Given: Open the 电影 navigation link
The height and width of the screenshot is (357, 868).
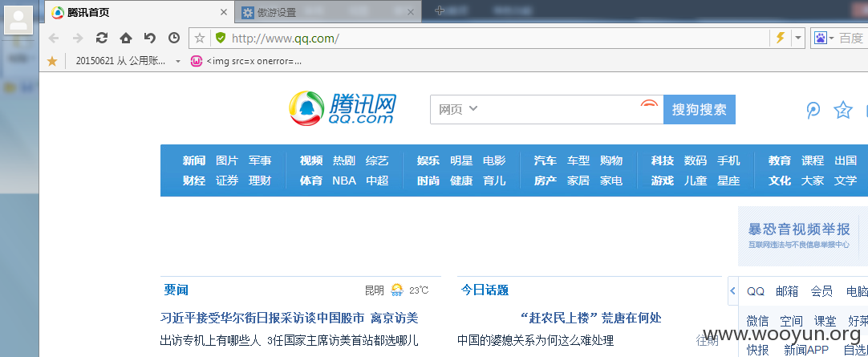Looking at the screenshot, I should [x=494, y=160].
